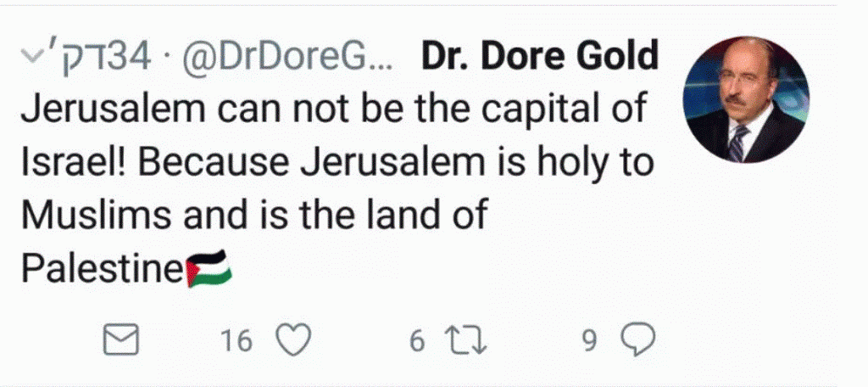Reply using the speech bubble icon
The width and height of the screenshot is (868, 387).
pos(637,339)
